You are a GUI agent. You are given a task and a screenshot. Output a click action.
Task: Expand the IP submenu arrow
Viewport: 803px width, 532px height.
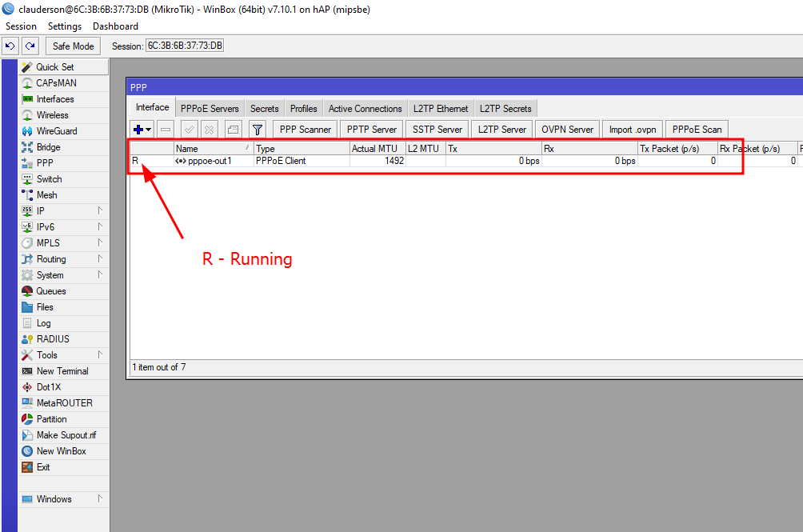[x=101, y=211]
